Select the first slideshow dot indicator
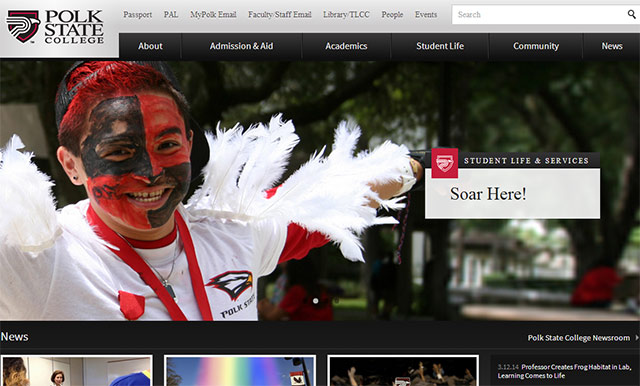Viewport: 640px width, 386px height. (x=316, y=301)
